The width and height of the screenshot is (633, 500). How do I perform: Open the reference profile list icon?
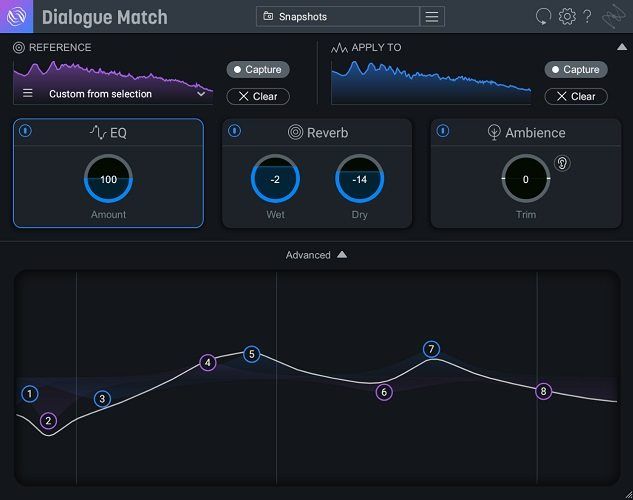click(x=28, y=94)
